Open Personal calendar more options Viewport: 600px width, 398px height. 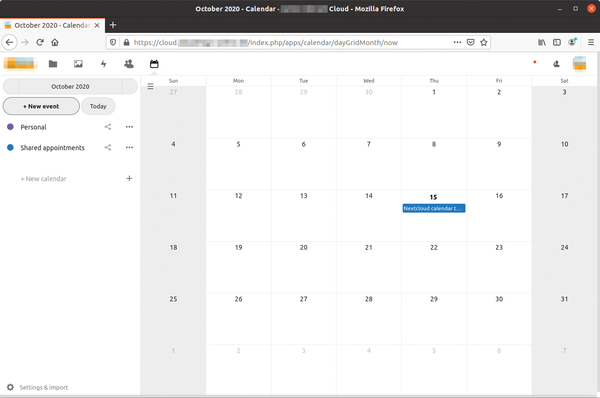click(x=129, y=127)
